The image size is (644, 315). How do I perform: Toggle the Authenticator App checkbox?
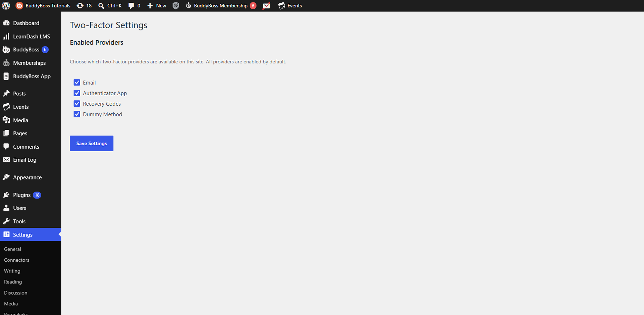point(77,93)
